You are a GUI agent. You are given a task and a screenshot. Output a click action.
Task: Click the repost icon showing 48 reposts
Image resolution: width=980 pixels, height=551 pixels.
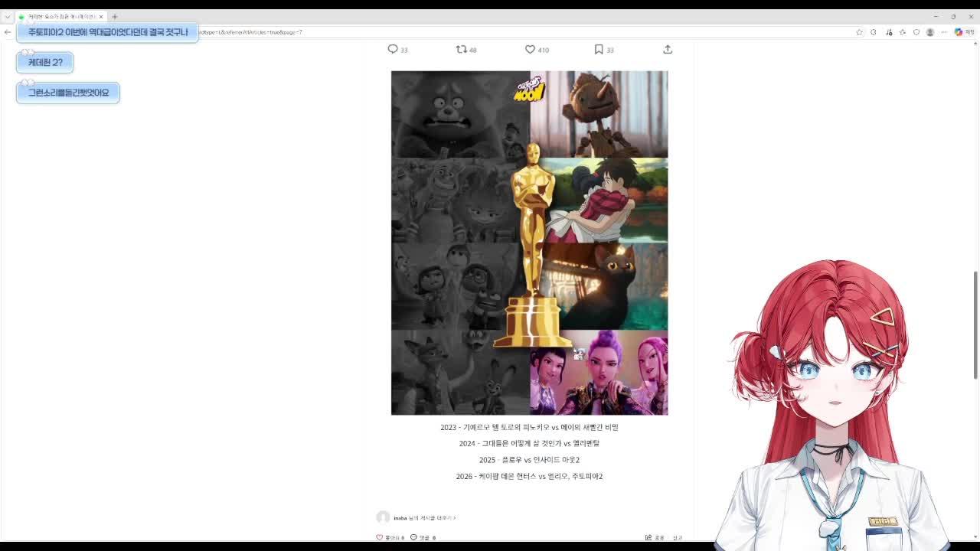click(461, 49)
